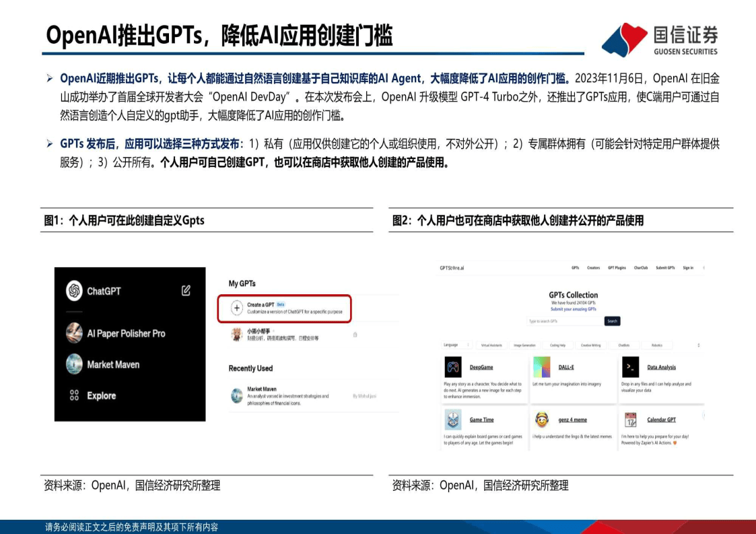Viewport: 756px width, 534px height.
Task: Click the GPT Plugins navigation entry
Action: coord(617,268)
